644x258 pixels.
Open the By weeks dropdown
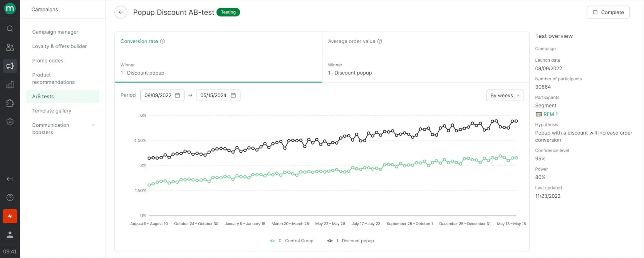[505, 95]
